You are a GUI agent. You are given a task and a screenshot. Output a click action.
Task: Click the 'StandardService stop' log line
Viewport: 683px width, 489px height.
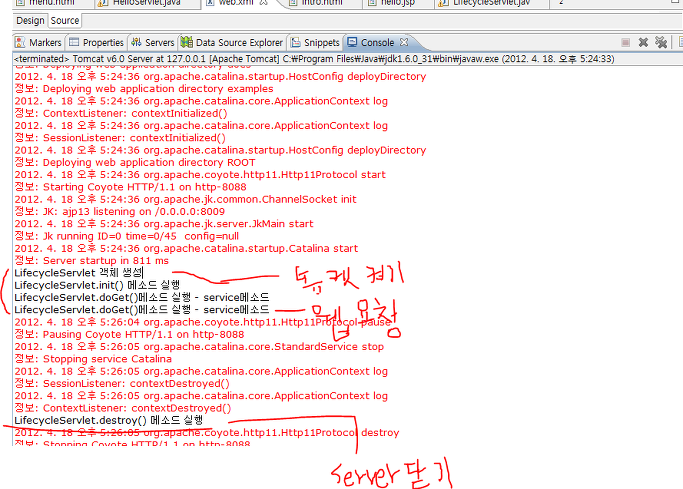coord(199,347)
